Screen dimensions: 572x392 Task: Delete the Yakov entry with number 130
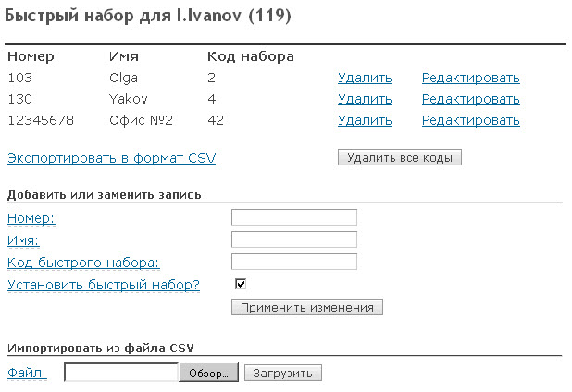click(x=365, y=99)
